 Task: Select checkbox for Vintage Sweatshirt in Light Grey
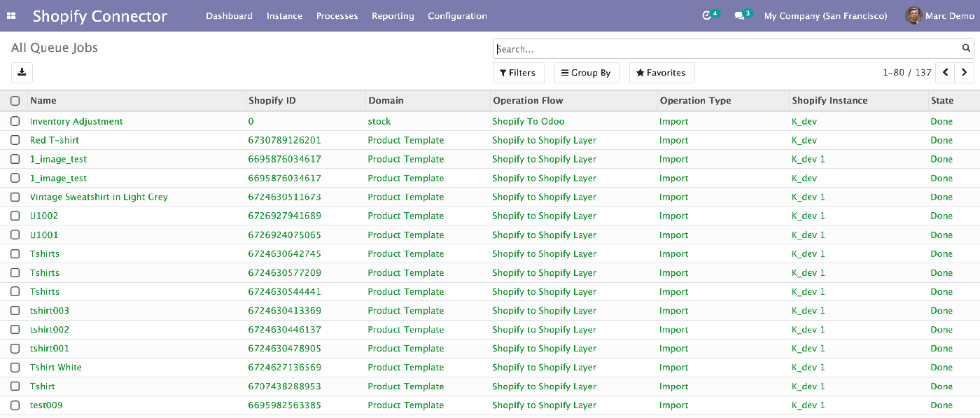point(15,197)
